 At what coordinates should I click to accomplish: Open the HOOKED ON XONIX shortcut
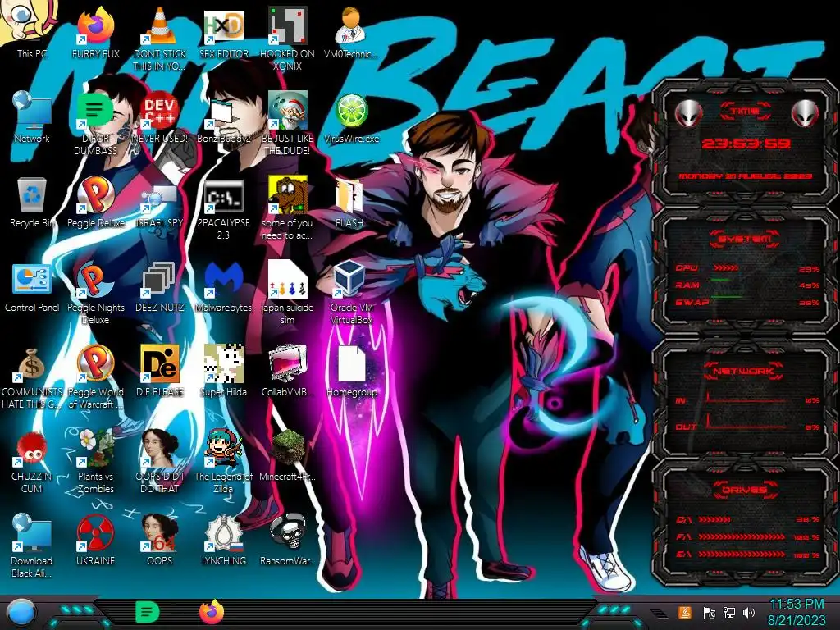pyautogui.click(x=287, y=38)
